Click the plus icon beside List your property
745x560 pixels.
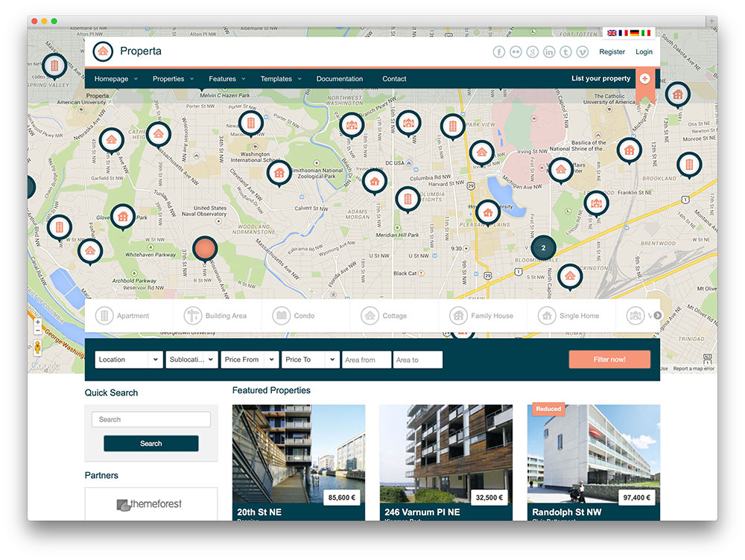tap(644, 79)
